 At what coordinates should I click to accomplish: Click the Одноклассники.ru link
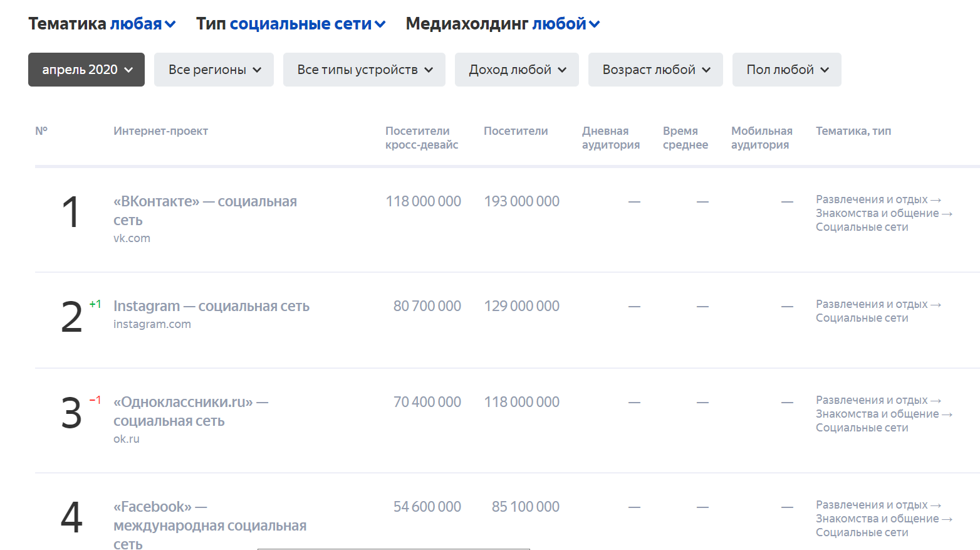pos(190,411)
